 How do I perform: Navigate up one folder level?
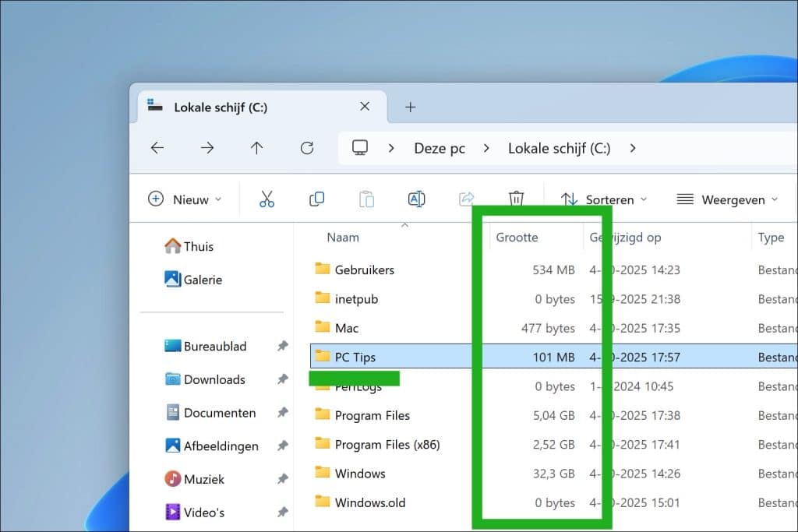point(256,148)
